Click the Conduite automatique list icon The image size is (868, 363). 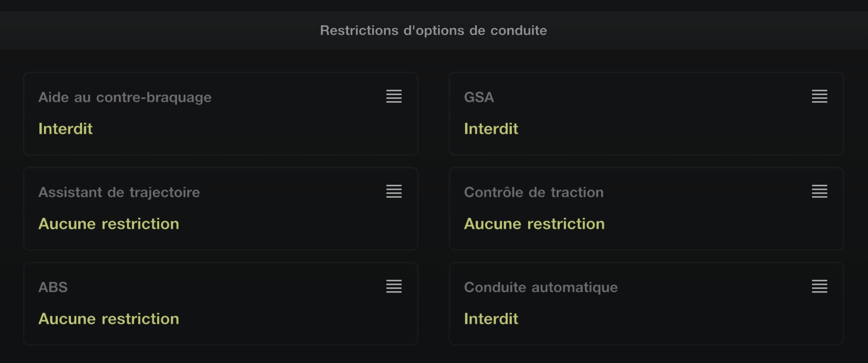[x=819, y=286]
